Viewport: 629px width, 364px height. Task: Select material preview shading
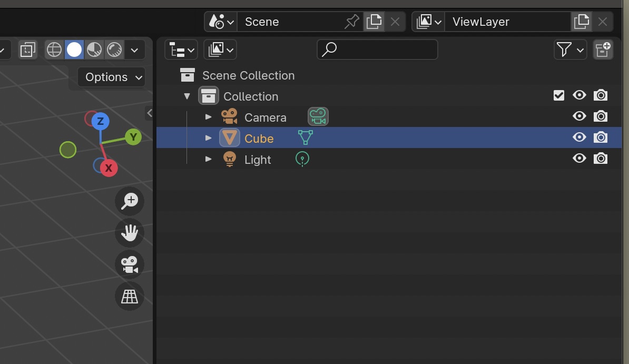94,50
